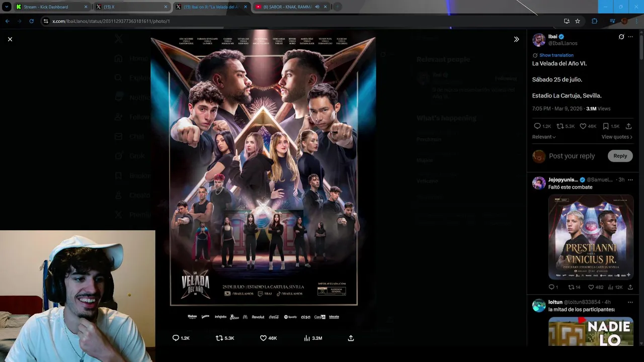Screen dimensions: 644x362
Task: View analytics of Jojopyunis comment showing 12K
Action: tap(615, 287)
